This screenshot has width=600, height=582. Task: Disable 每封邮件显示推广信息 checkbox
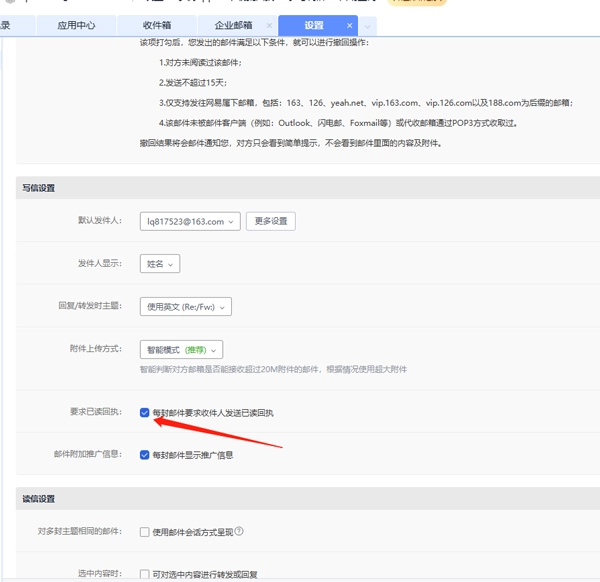[x=145, y=454]
